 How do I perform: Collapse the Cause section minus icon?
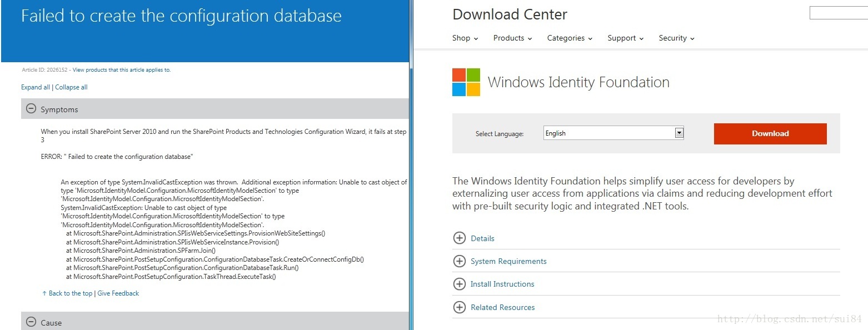pos(31,323)
